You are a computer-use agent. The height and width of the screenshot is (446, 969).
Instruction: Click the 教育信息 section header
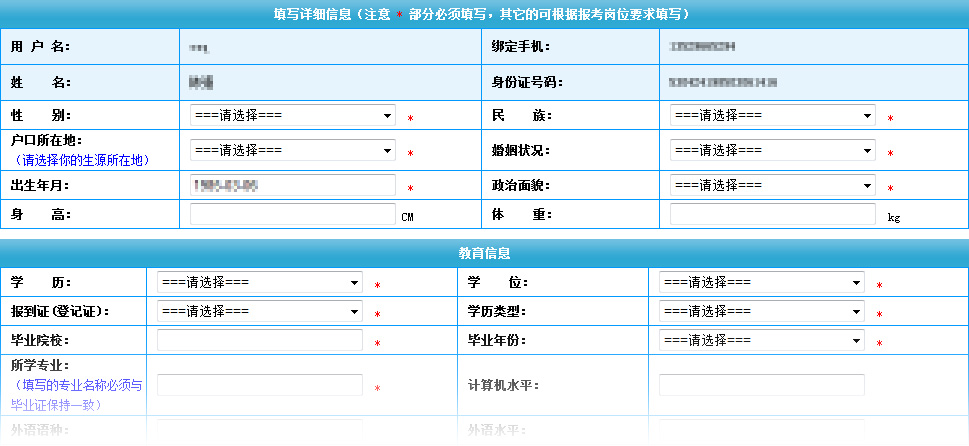click(x=484, y=254)
